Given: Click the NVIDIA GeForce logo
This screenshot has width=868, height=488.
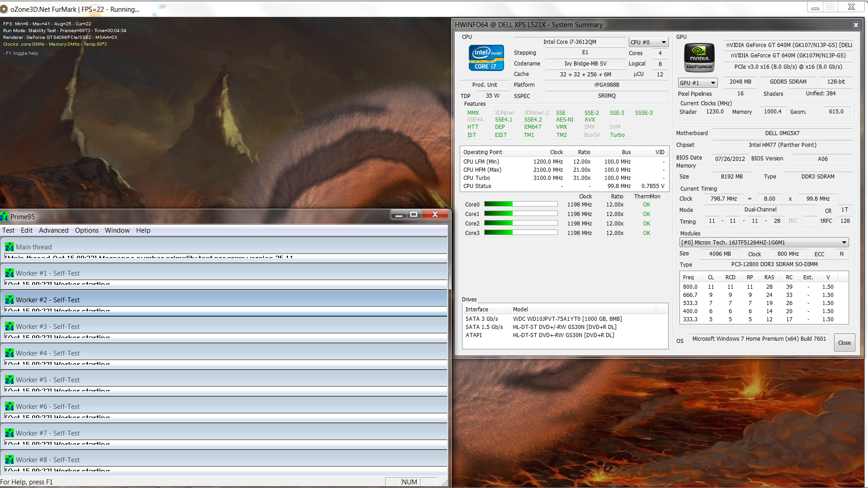Looking at the screenshot, I should [x=699, y=57].
